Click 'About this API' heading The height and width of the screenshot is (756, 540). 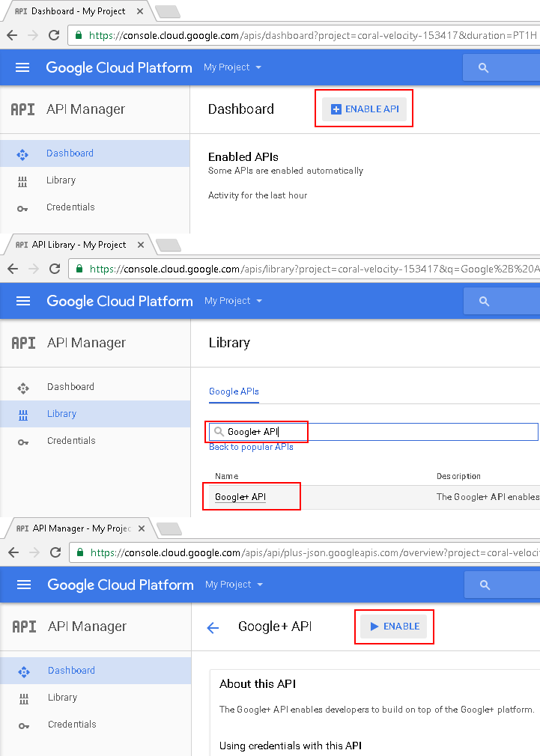coord(257,683)
